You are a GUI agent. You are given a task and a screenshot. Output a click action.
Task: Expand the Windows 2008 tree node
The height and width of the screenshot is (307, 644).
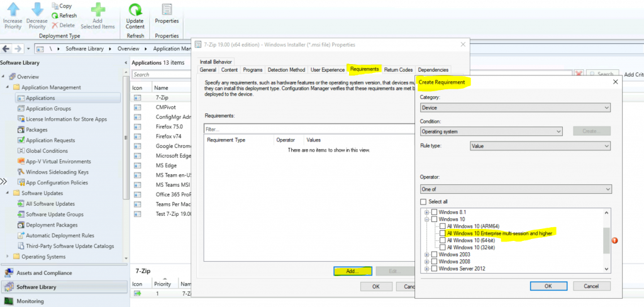click(427, 262)
